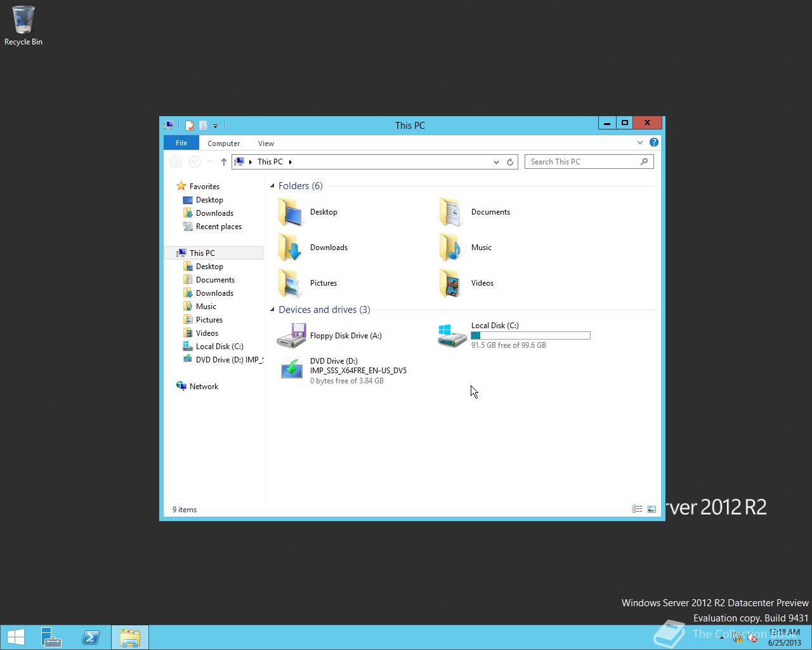Expand the chevron after This PC breadcrumb
Image resolution: width=812 pixels, height=650 pixels.
pyautogui.click(x=291, y=162)
